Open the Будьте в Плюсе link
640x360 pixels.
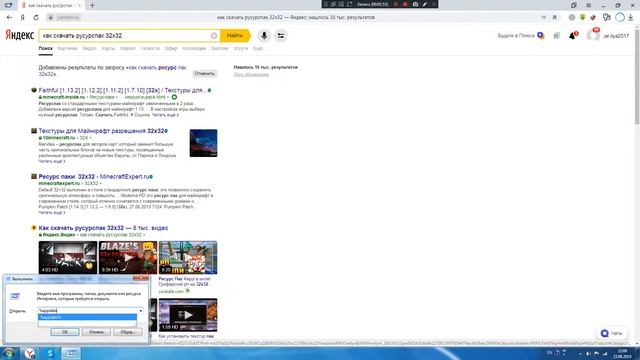pos(516,36)
